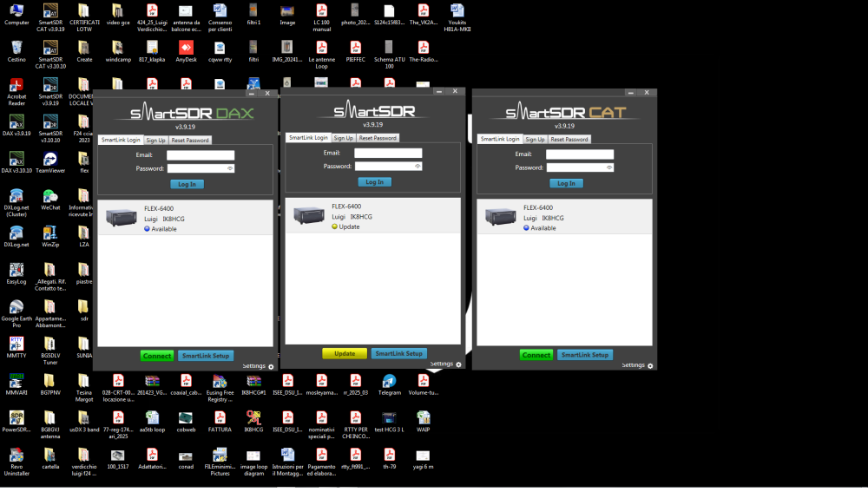Focus Password field in SmartSDR window
This screenshot has width=868, height=492.
tap(388, 166)
